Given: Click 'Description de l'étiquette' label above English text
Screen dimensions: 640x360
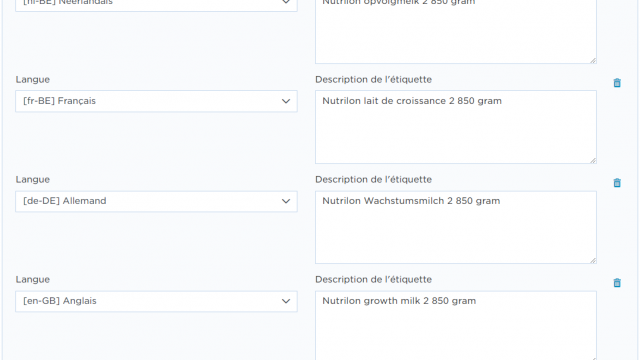Looking at the screenshot, I should [x=373, y=280].
